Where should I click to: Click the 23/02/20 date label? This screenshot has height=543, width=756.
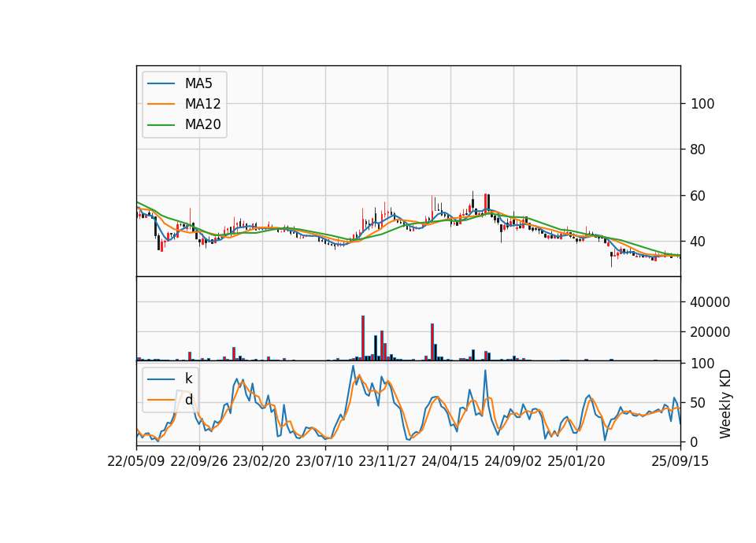click(x=261, y=461)
